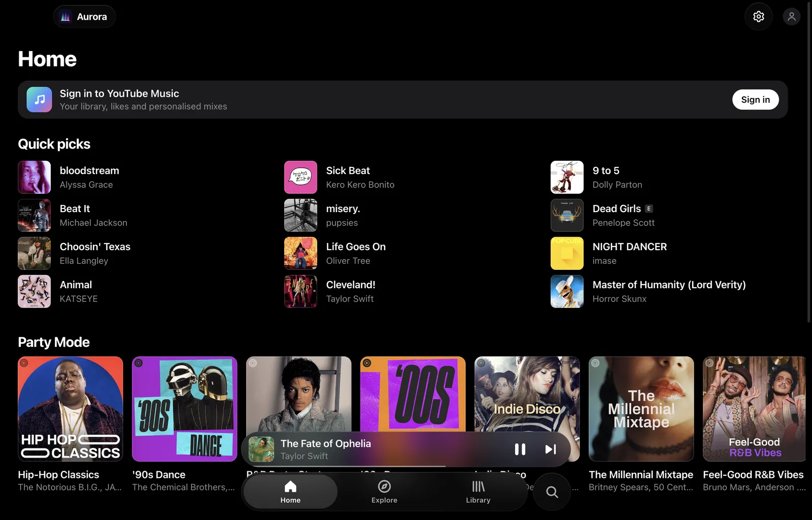Switch to the Home tab
Image resolution: width=812 pixels, height=520 pixels.
(x=290, y=492)
